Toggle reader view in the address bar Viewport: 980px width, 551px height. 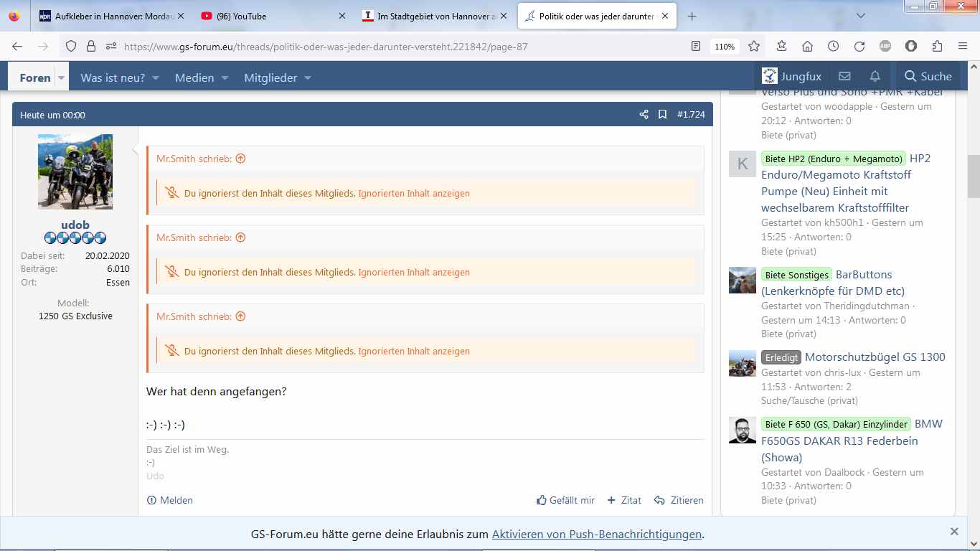pyautogui.click(x=695, y=46)
